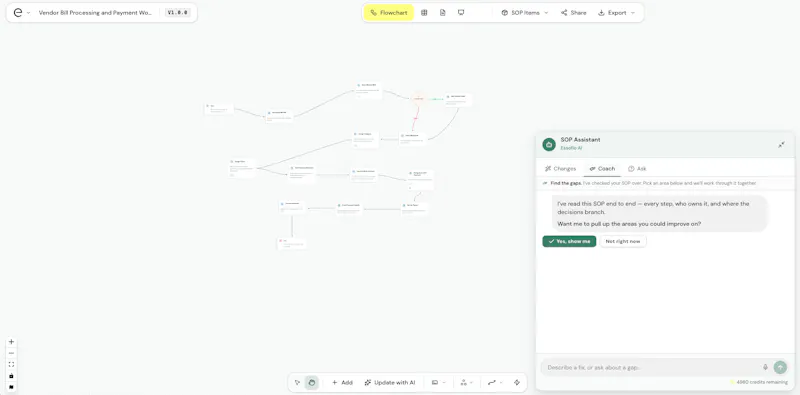The height and width of the screenshot is (395, 800).
Task: Click Update with AI
Action: pyautogui.click(x=390, y=382)
